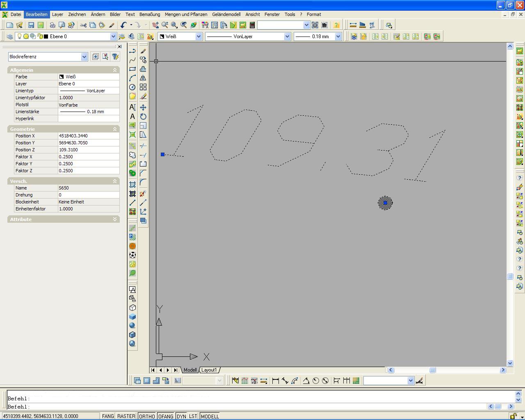The width and height of the screenshot is (525, 420).
Task: Click the Cut (scissors) icon
Action: tap(83, 25)
